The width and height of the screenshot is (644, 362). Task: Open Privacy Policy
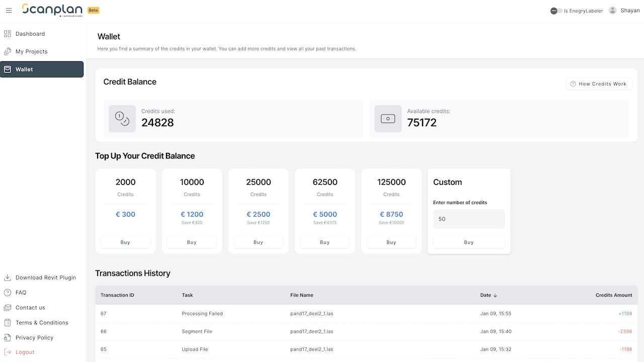[x=34, y=338]
